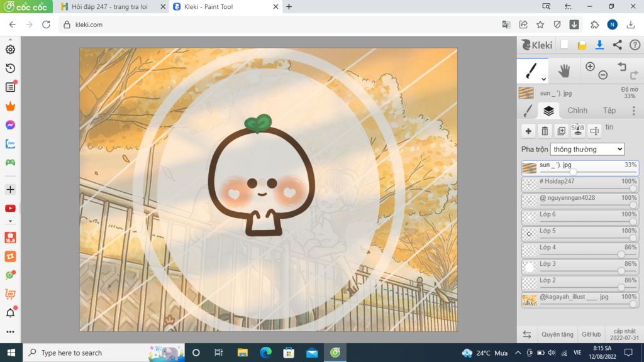This screenshot has height=362, width=644.
Task: Open File Explorer from the taskbar
Action: 242,353
